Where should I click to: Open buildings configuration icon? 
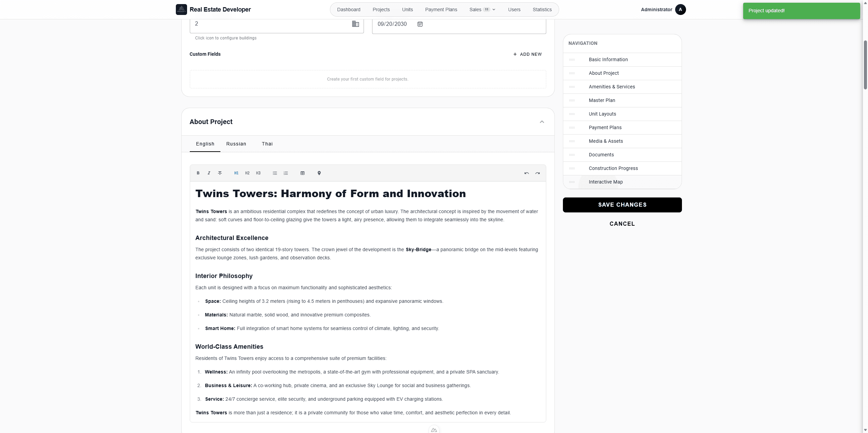(x=355, y=24)
